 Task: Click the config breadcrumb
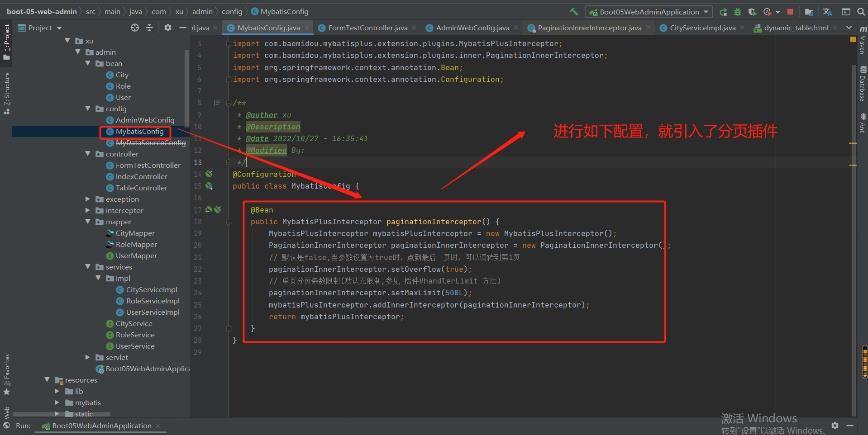point(232,12)
